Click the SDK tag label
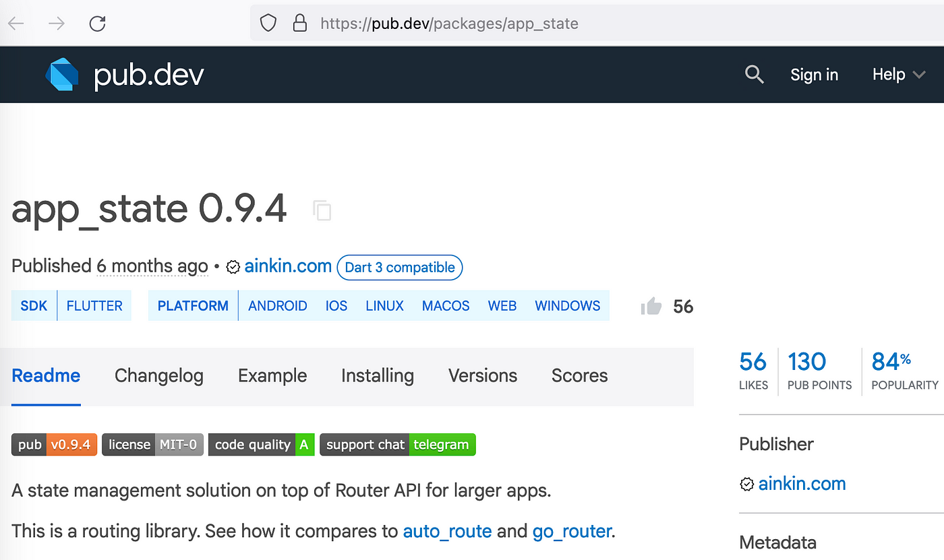The width and height of the screenshot is (944, 560). (34, 306)
